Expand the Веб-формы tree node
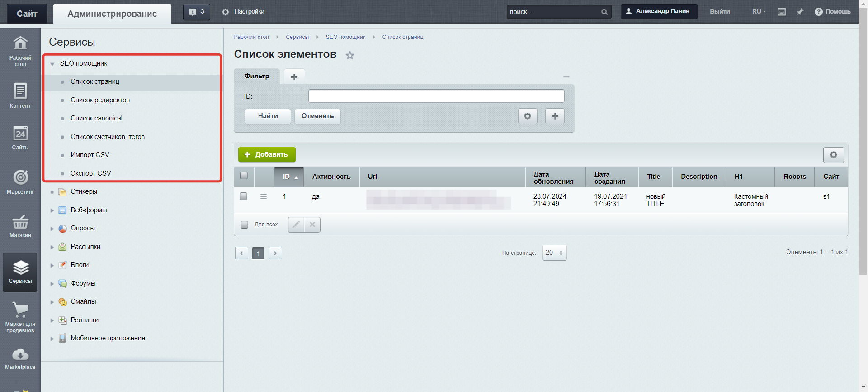868x392 pixels. click(52, 210)
